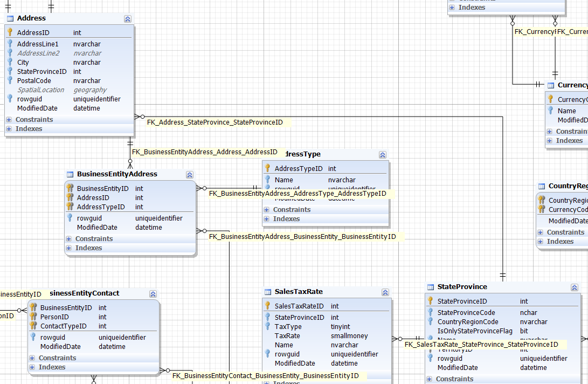Screen dimensions: 588x384
Task: Expand Constraints in BusinessEntityAddress table
Action: point(69,239)
